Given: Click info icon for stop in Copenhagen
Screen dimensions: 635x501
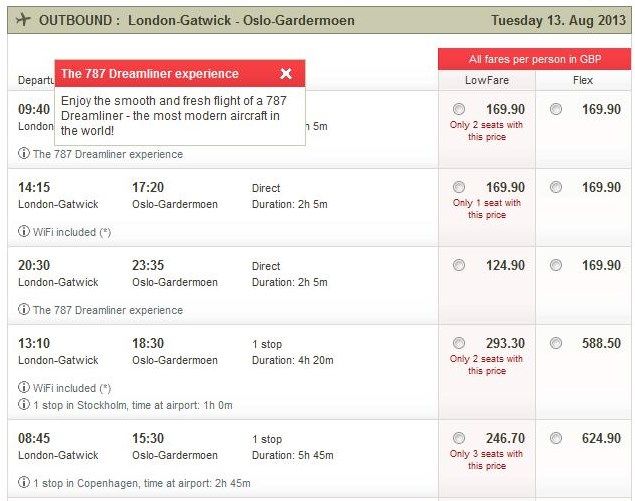Looking at the screenshot, I should (24, 482).
